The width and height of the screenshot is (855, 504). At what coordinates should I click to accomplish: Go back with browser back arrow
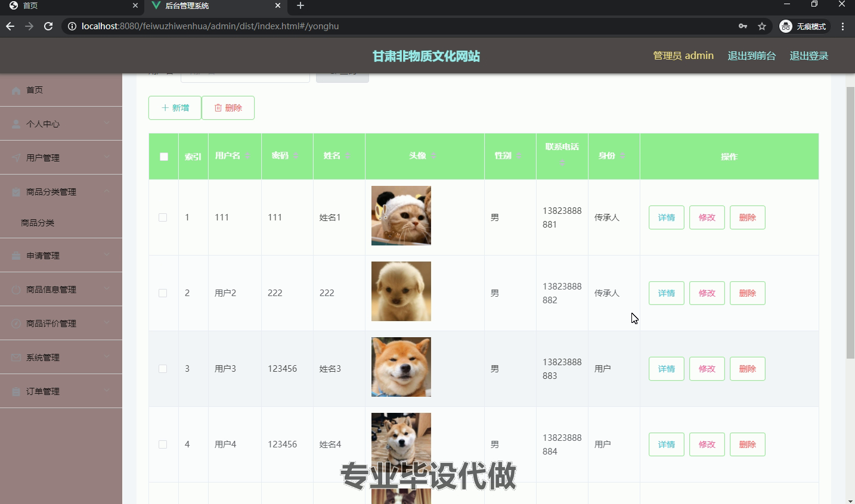coord(10,26)
